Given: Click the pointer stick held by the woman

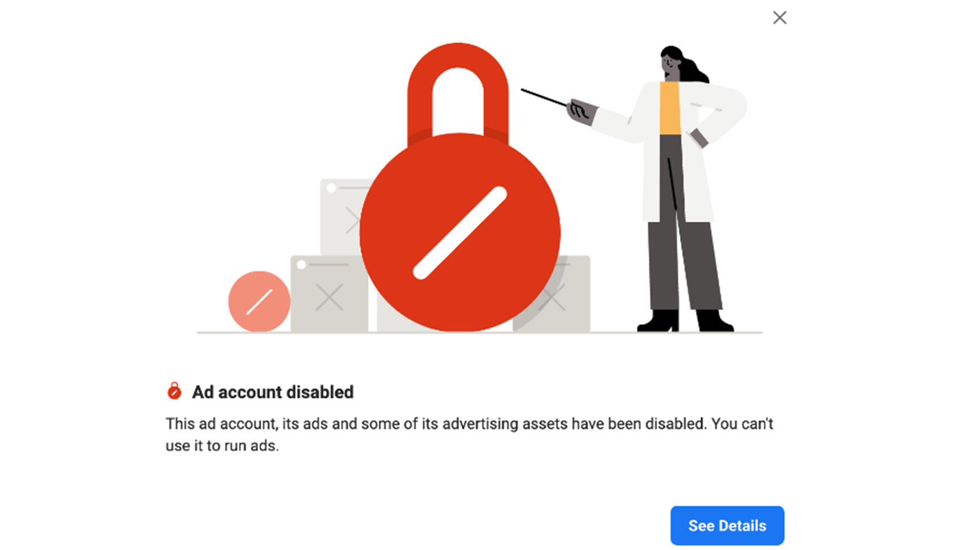Looking at the screenshot, I should click(542, 97).
